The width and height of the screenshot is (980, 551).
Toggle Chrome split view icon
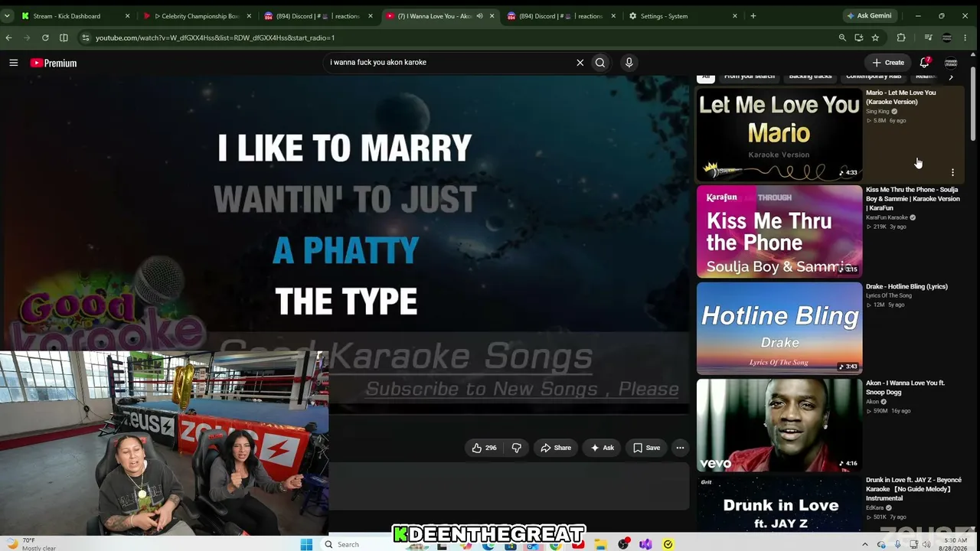(64, 37)
